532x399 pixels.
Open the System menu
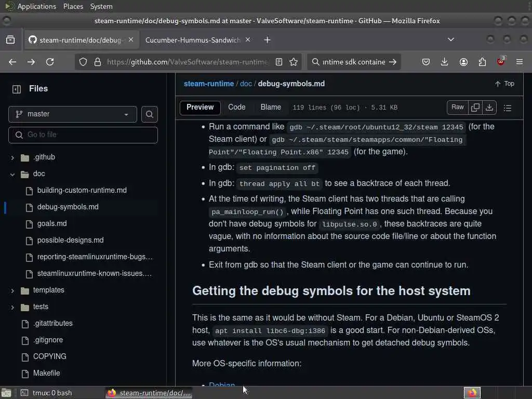click(101, 6)
